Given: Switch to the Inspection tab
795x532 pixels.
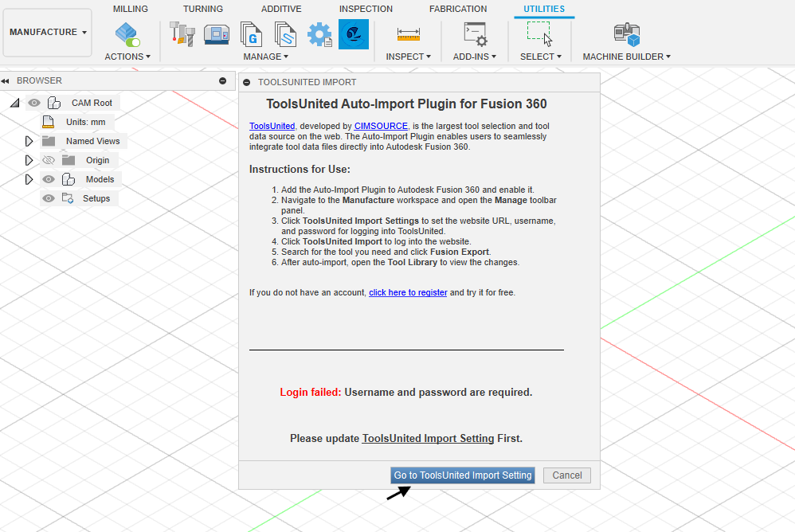Looking at the screenshot, I should tap(366, 9).
